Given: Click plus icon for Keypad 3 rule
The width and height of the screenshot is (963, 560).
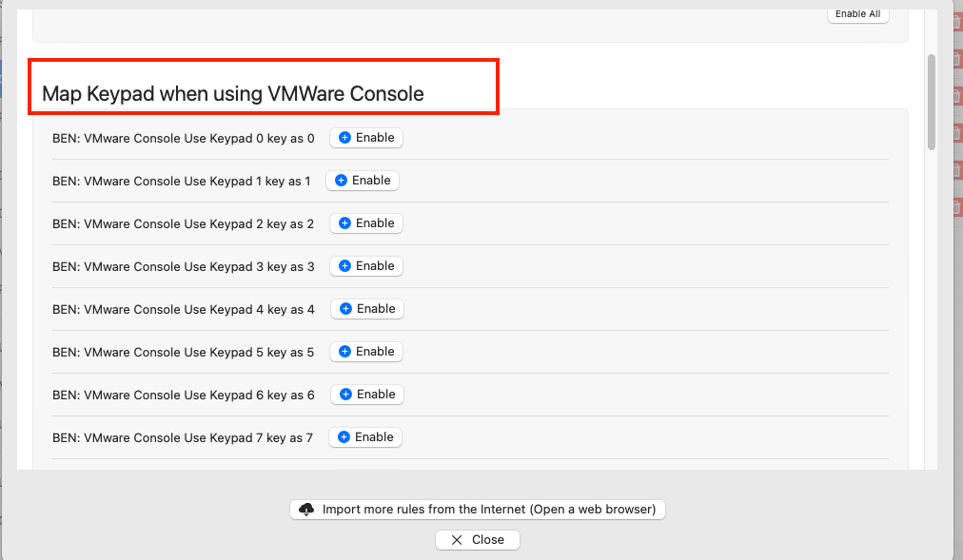Looking at the screenshot, I should pyautogui.click(x=344, y=266).
